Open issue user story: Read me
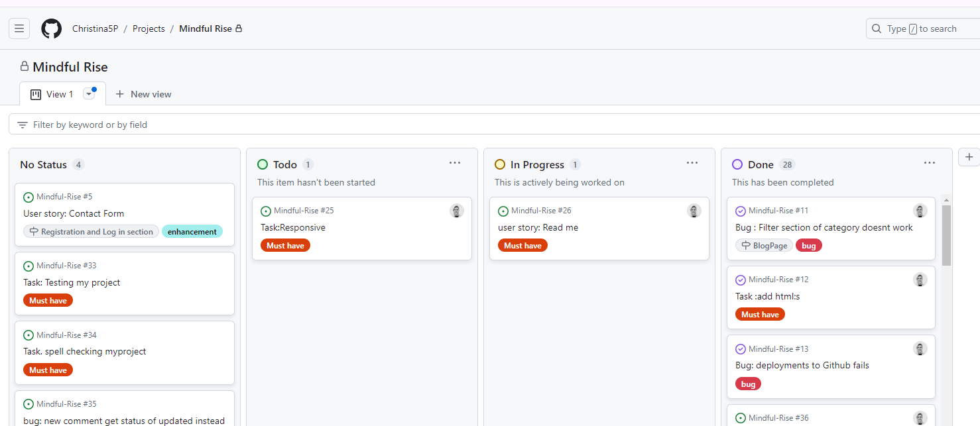This screenshot has height=426, width=980. pyautogui.click(x=538, y=227)
